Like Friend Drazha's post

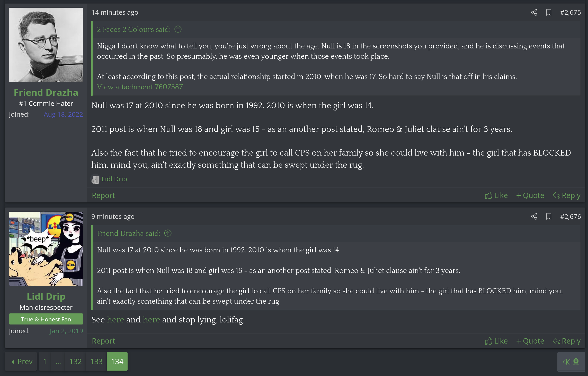pos(496,195)
